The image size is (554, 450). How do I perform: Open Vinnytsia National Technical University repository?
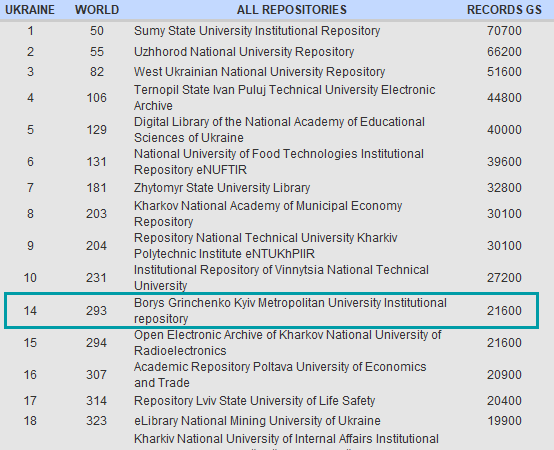pyautogui.click(x=281, y=278)
